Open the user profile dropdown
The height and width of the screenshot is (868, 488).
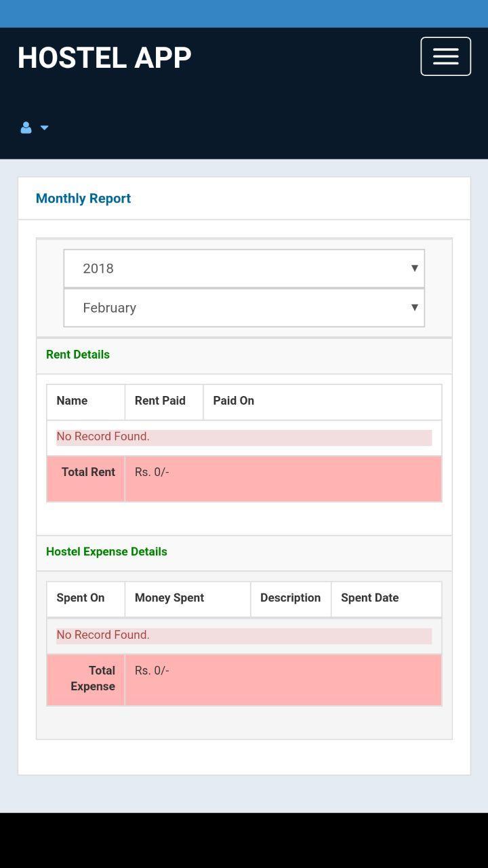tap(35, 127)
